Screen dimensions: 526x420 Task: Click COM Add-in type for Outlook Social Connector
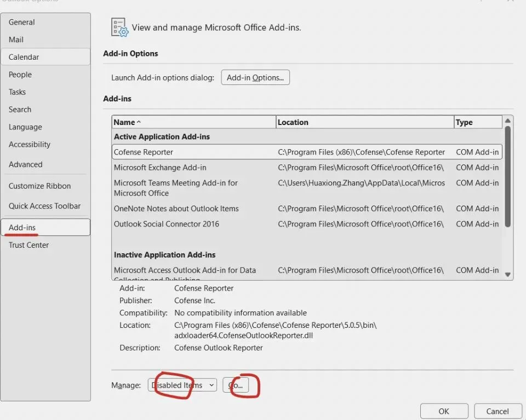tap(477, 224)
